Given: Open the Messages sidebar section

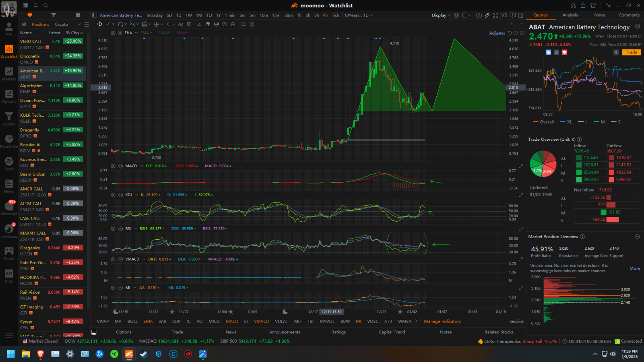Looking at the screenshot, I should click(9, 208).
